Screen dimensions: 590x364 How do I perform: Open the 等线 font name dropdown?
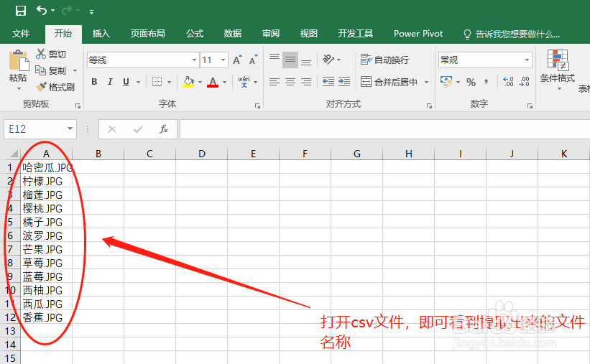pos(194,60)
